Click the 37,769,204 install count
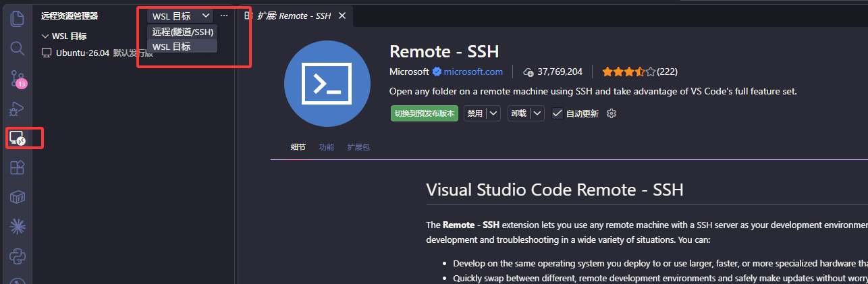868x284 pixels. (560, 72)
